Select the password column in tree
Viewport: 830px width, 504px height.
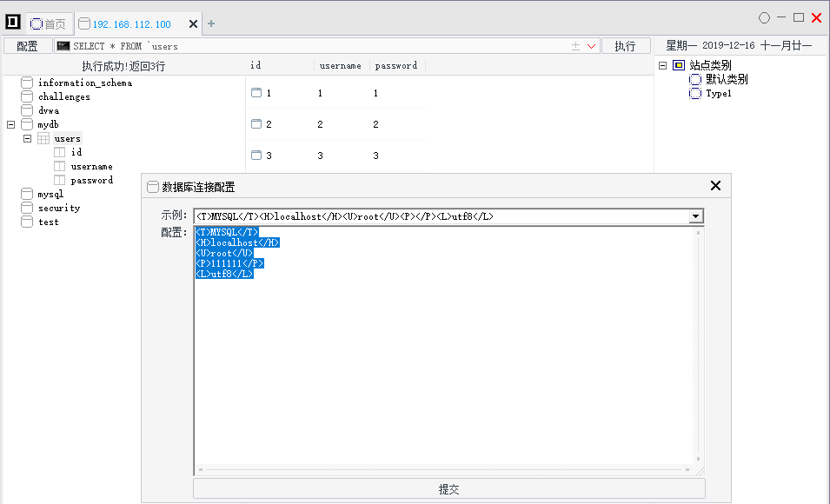point(92,180)
